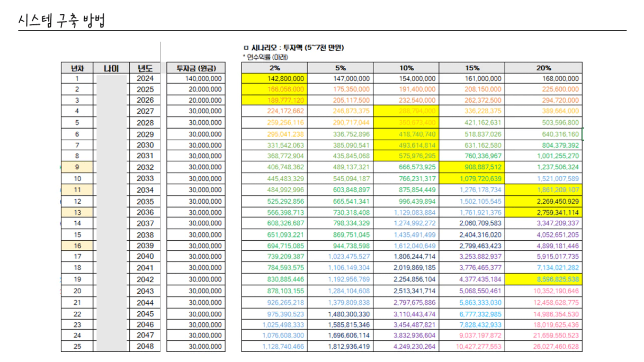The image size is (644, 362).
Task: Click the '시스템 구축 방법' title text
Action: 61,21
